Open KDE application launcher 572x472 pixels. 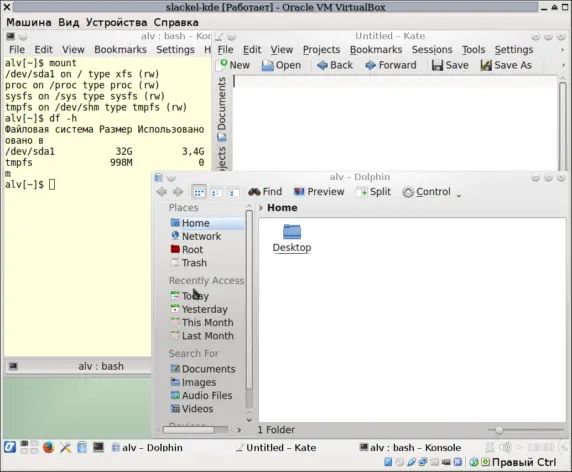point(10,447)
